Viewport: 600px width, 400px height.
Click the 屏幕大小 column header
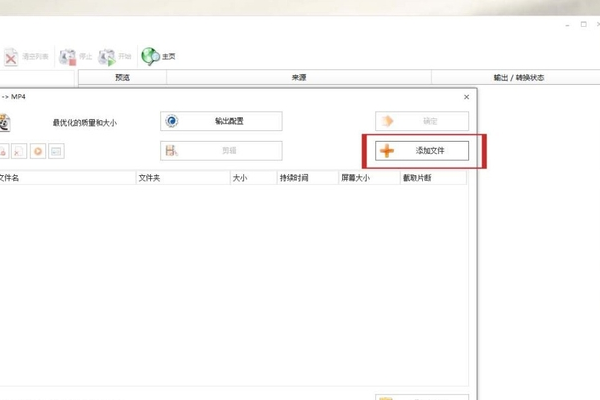pos(355,178)
